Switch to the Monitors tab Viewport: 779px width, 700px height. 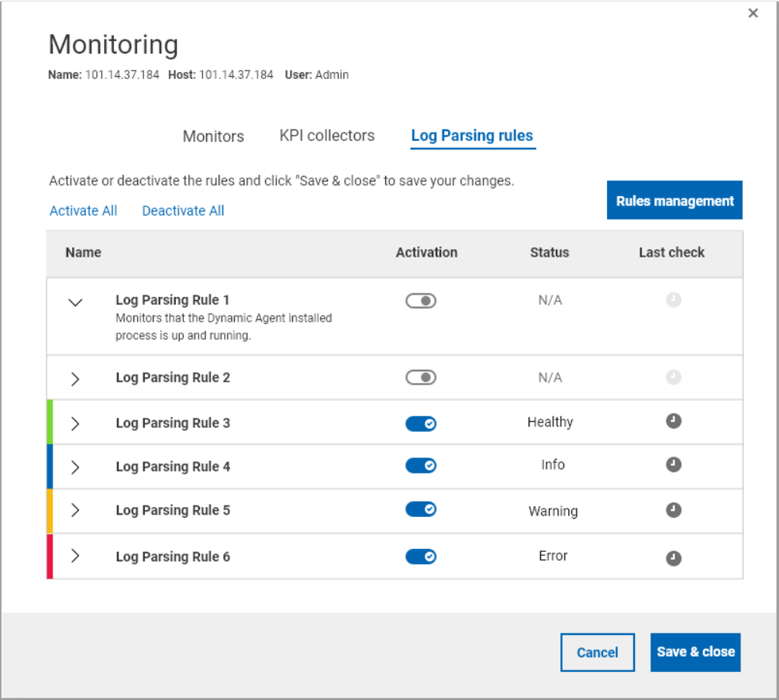tap(212, 136)
